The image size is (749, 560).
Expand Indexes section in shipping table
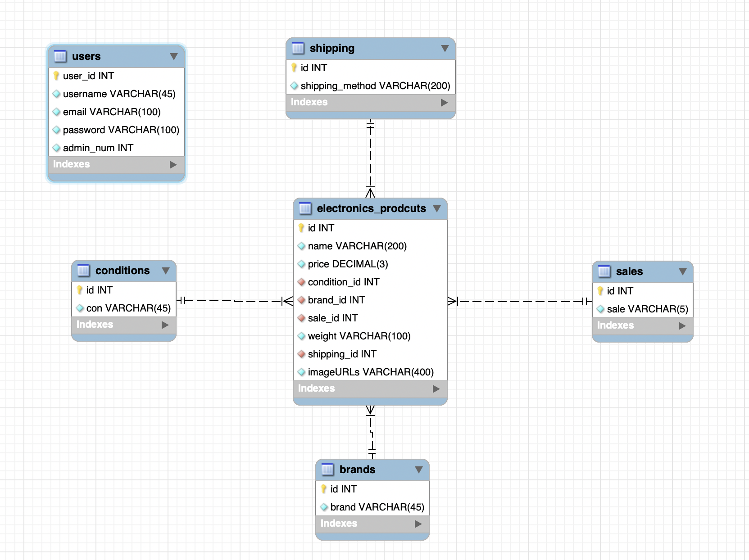pyautogui.click(x=444, y=102)
